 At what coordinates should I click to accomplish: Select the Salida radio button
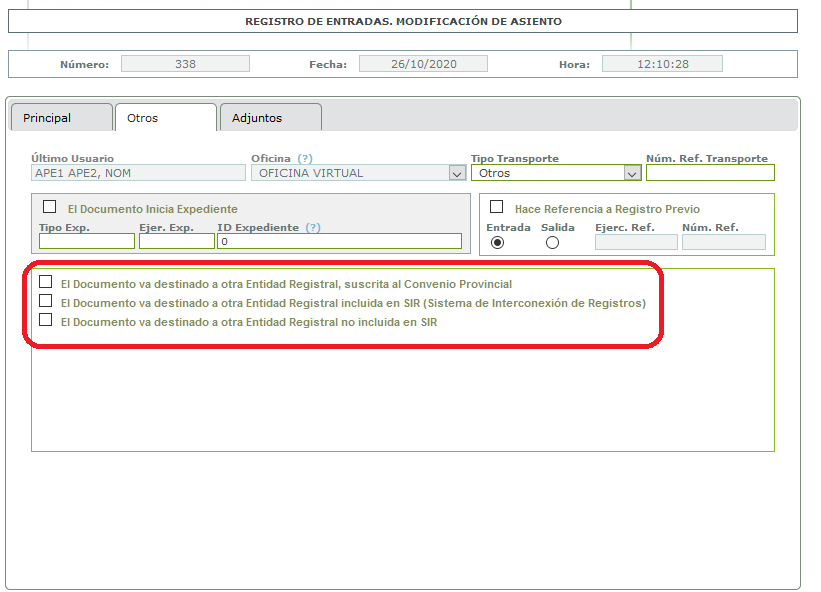(552, 243)
